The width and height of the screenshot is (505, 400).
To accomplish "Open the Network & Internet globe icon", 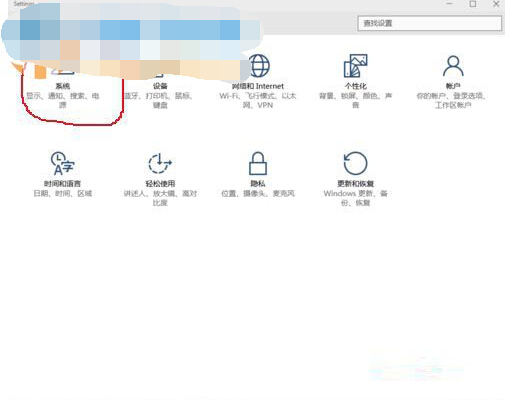I will [x=260, y=66].
